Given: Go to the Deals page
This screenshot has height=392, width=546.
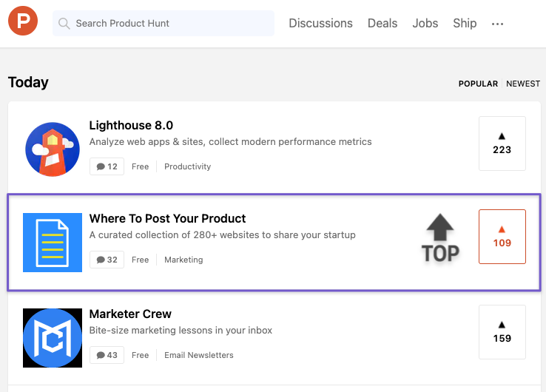Looking at the screenshot, I should (x=382, y=24).
